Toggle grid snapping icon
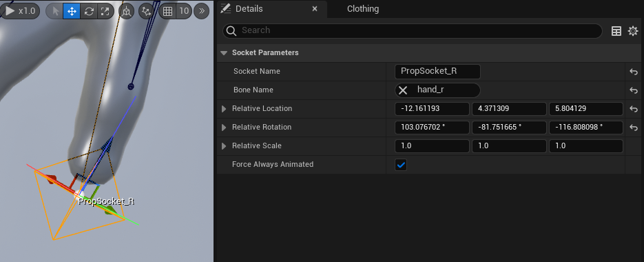Viewport: 644px width, 262px height. coord(167,11)
